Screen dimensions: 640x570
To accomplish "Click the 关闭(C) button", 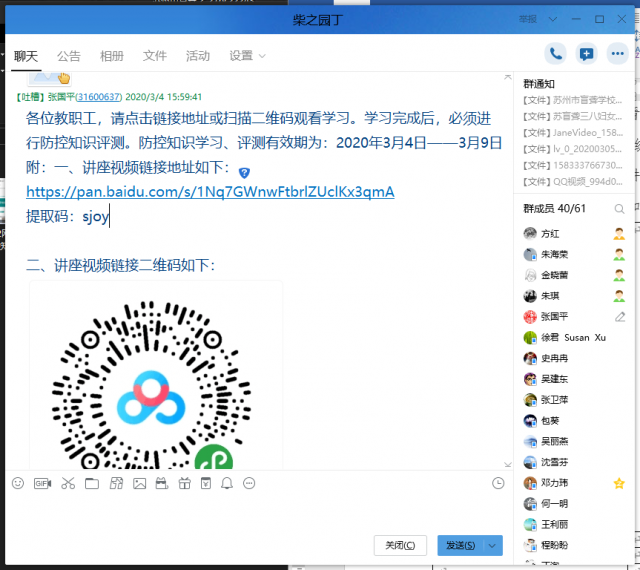I will (400, 546).
